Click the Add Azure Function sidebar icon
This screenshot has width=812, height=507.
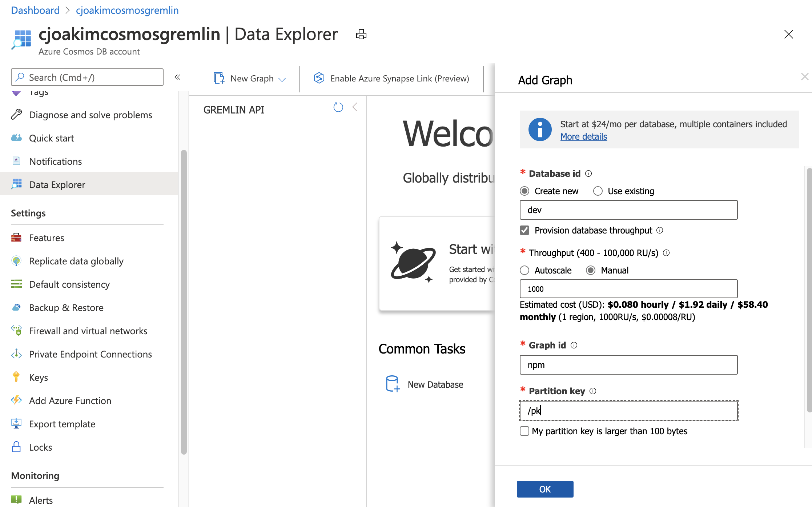click(x=16, y=401)
